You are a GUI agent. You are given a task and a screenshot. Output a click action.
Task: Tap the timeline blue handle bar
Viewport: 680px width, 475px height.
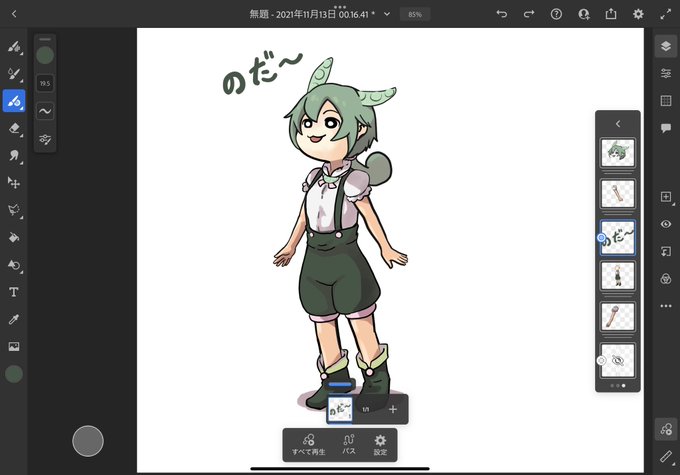point(340,384)
